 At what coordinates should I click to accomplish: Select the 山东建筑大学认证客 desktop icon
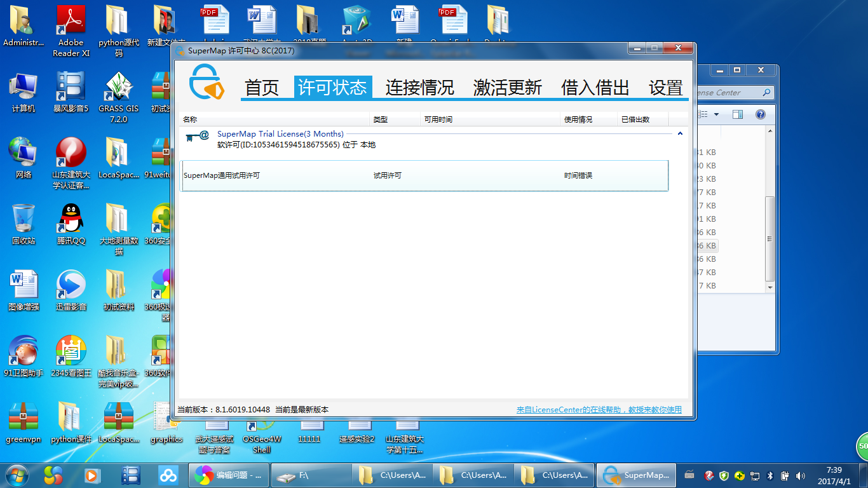click(x=71, y=163)
